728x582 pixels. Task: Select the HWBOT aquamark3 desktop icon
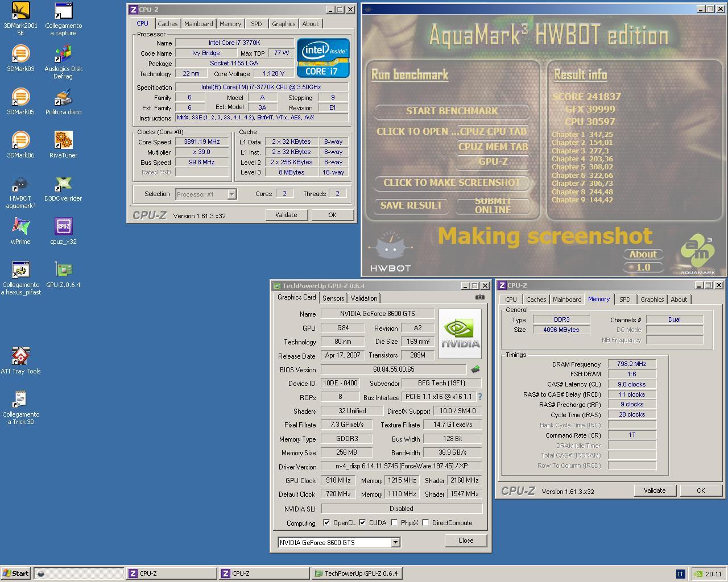pos(20,192)
